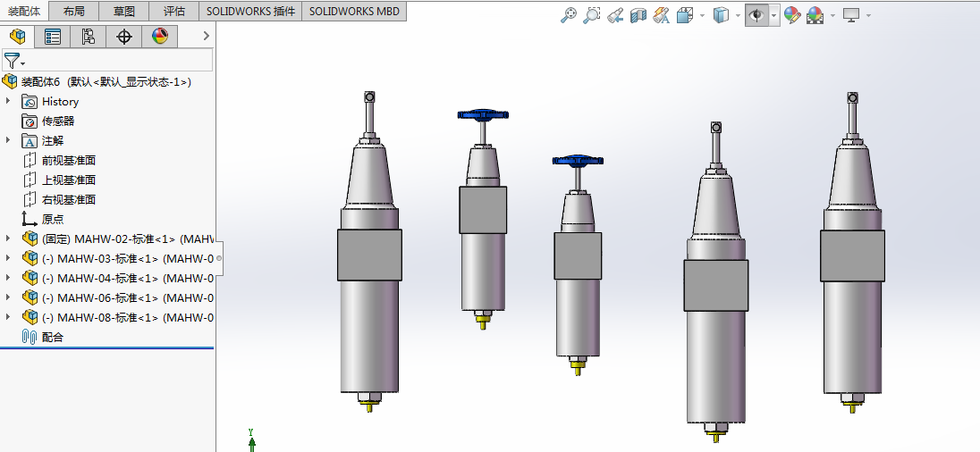Select the 上视基准面 plane
The image size is (980, 452).
[x=68, y=180]
